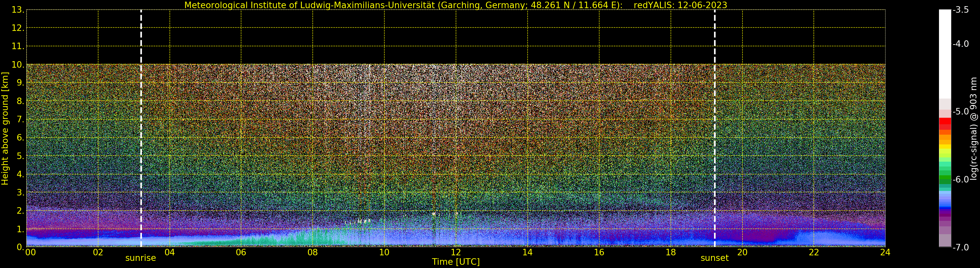
Task: Click the '6.' height axis tick label
Action: pos(20,138)
